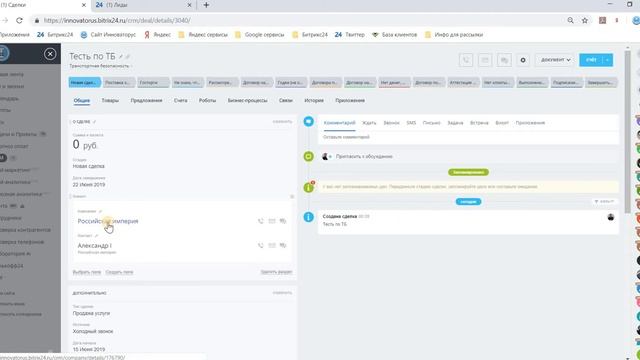Switch to the Товары tab
The width and height of the screenshot is (640, 360).
tap(110, 100)
